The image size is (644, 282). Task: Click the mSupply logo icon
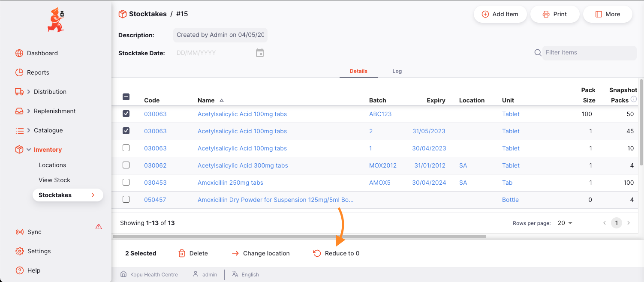click(56, 20)
